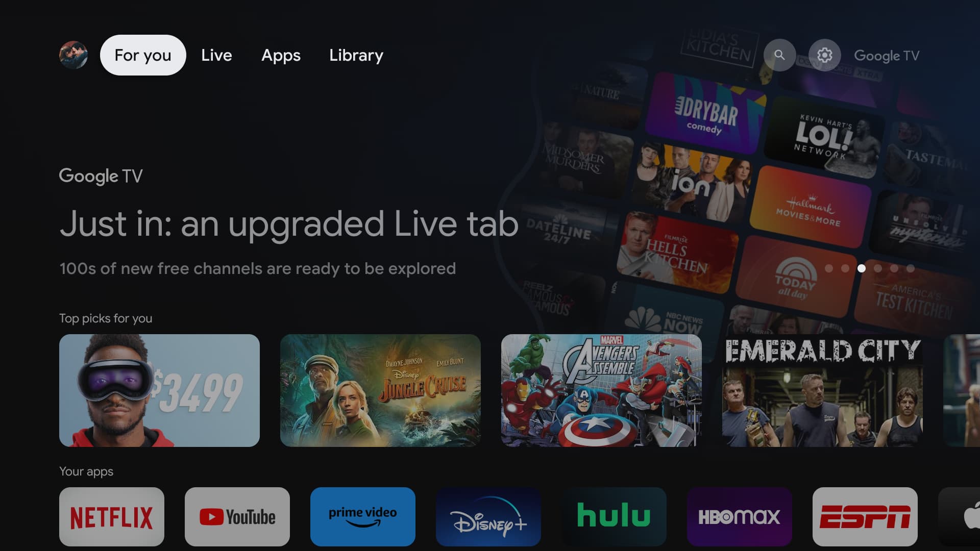Viewport: 980px width, 551px height.
Task: Click Apple Vision Pro $3499 thumbnail
Action: 160,390
